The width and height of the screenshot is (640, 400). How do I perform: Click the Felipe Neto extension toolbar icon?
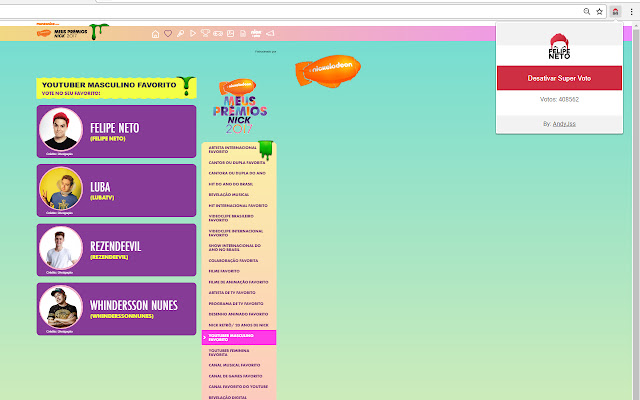coord(615,11)
